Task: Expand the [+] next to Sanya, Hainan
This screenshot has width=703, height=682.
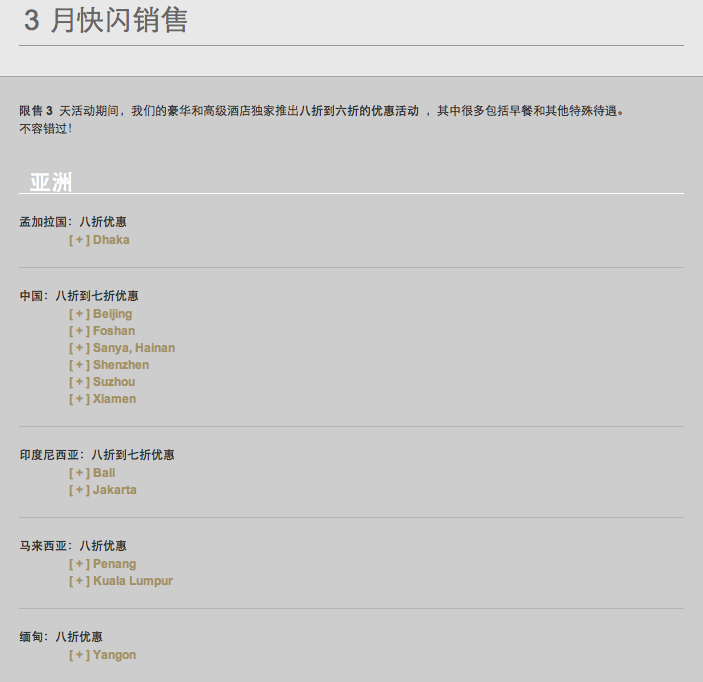Action: (79, 348)
